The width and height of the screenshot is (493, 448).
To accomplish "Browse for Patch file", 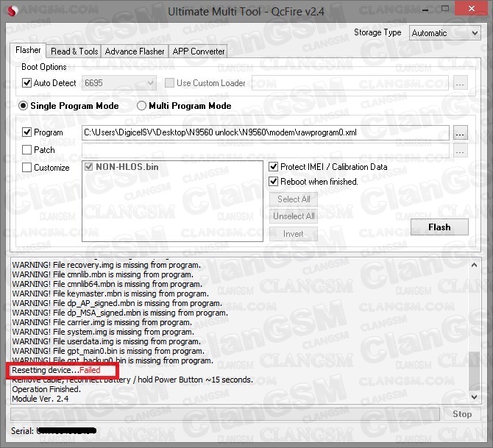I will tap(461, 150).
